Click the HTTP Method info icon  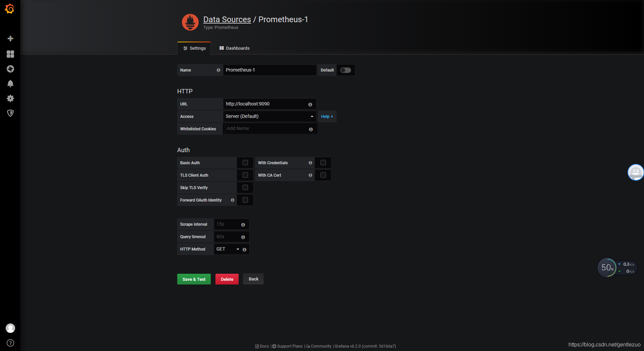pyautogui.click(x=244, y=250)
